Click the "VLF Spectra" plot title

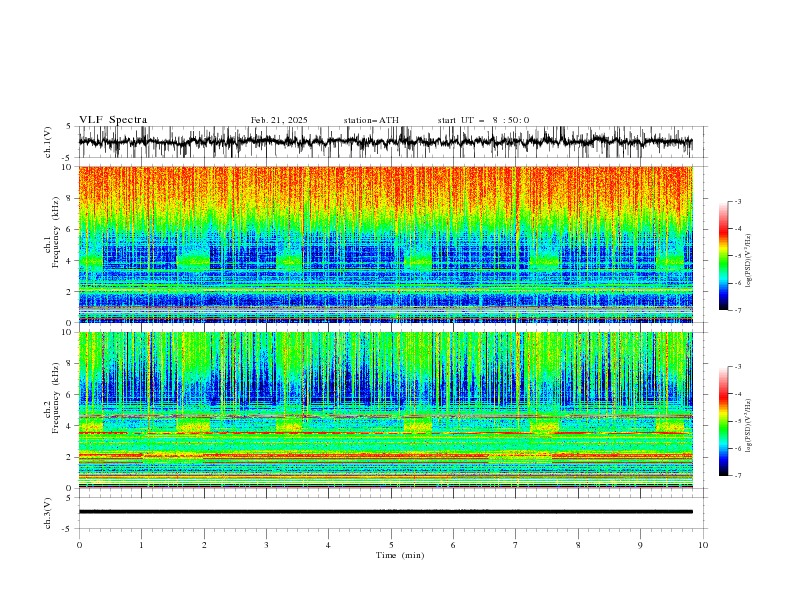point(113,120)
